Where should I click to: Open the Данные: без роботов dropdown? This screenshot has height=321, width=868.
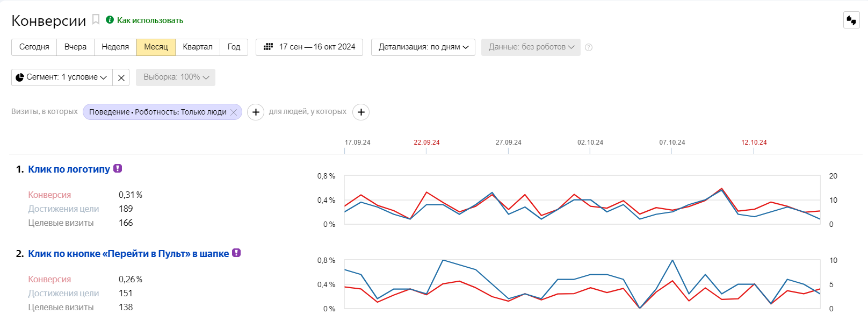pos(531,47)
